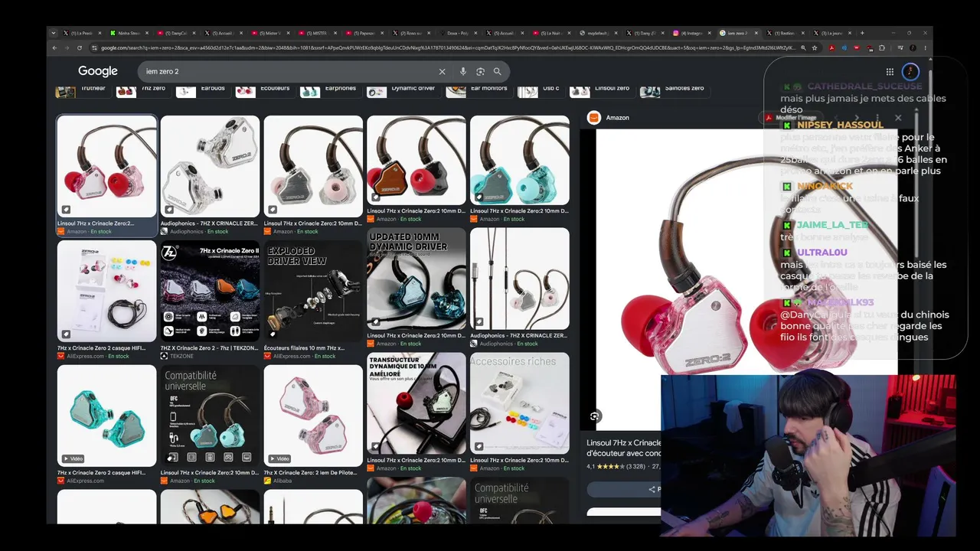Click the Amazon logo in the preview header
The width and height of the screenshot is (980, 551).
pyautogui.click(x=593, y=118)
